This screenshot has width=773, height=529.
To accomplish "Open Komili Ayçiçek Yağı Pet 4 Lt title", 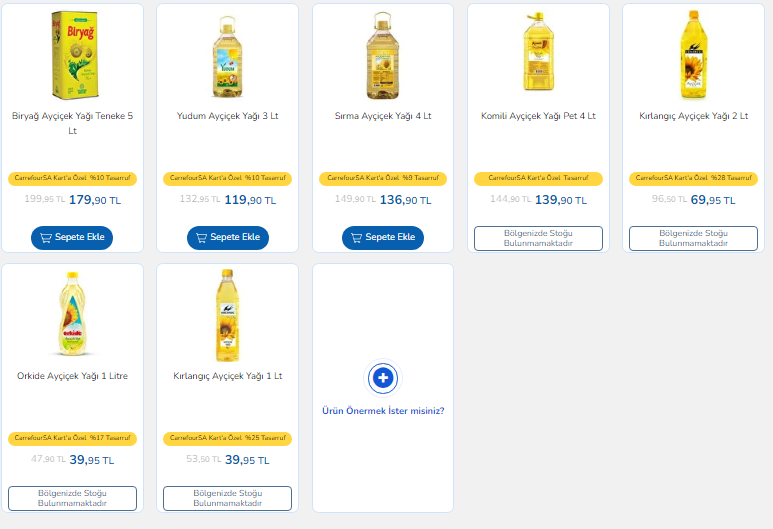I will coord(538,116).
